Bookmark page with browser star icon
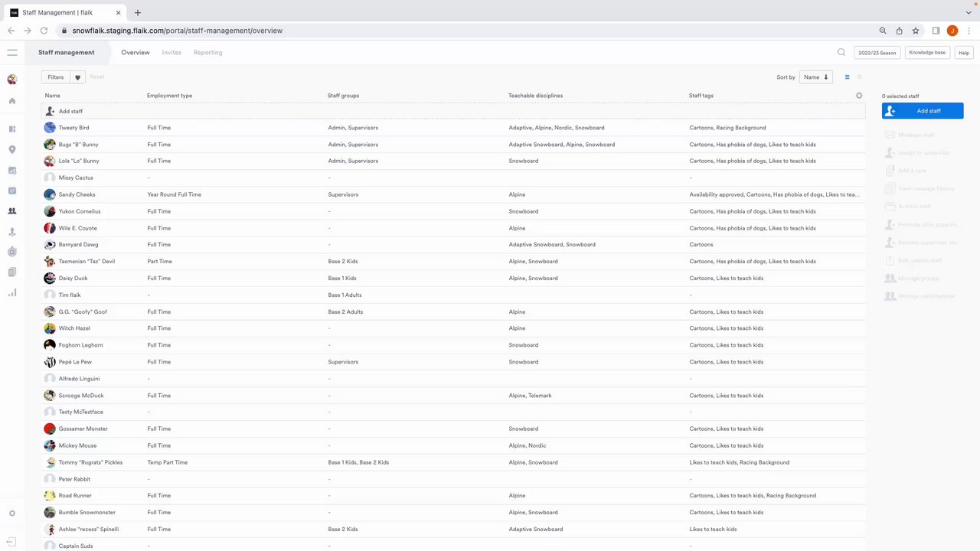Image resolution: width=980 pixels, height=551 pixels. point(916,31)
